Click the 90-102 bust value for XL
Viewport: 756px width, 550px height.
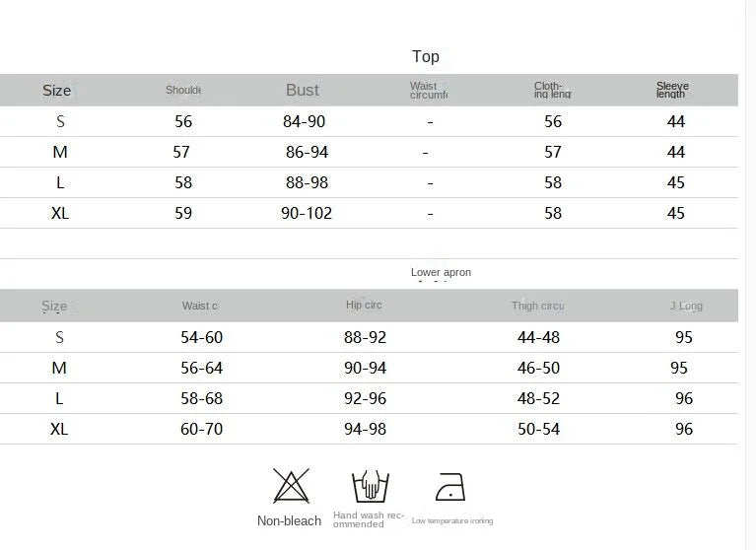coord(307,213)
